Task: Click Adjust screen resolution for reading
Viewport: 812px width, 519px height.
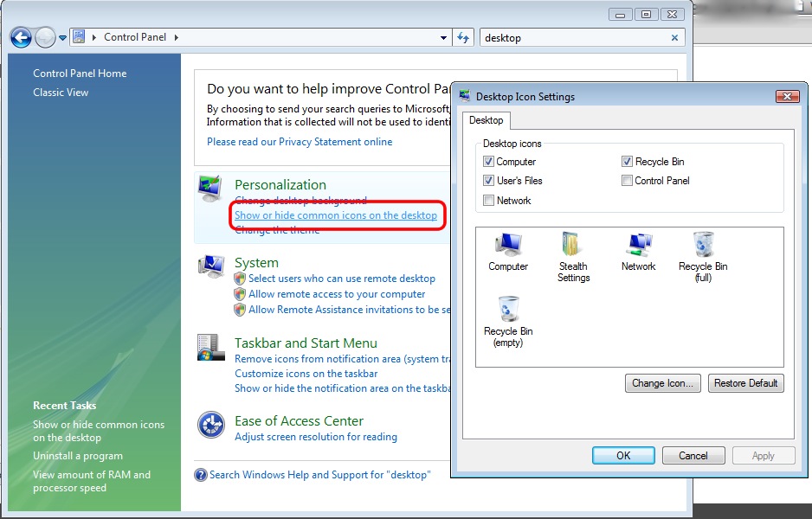Action: coord(316,437)
